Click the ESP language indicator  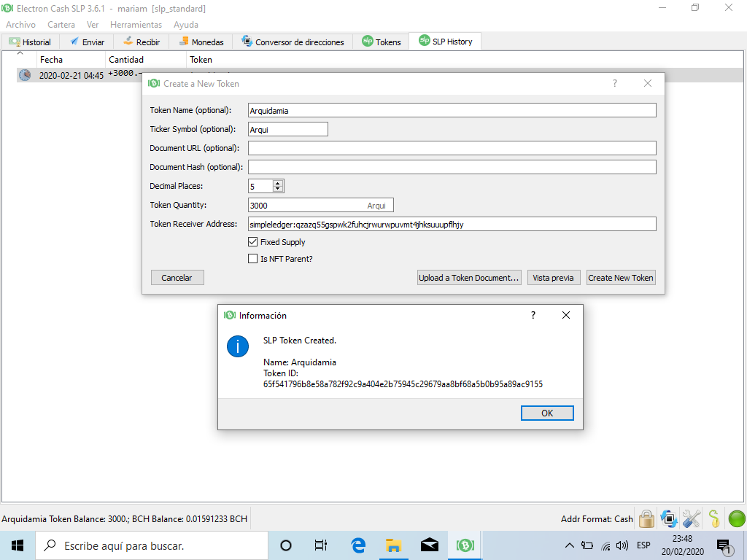[x=643, y=545]
